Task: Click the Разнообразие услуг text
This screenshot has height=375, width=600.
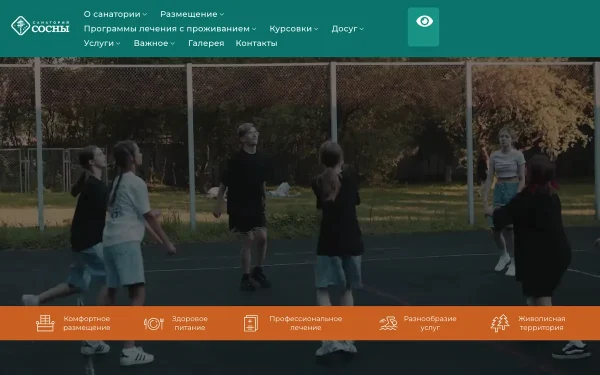Action: (x=430, y=323)
